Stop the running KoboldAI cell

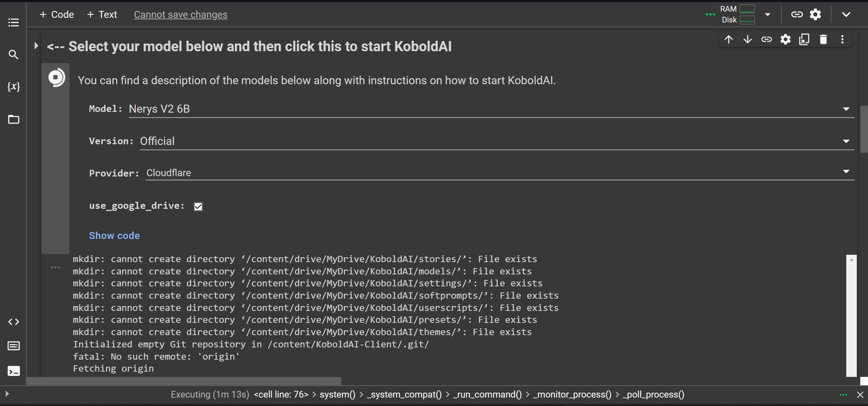(56, 78)
